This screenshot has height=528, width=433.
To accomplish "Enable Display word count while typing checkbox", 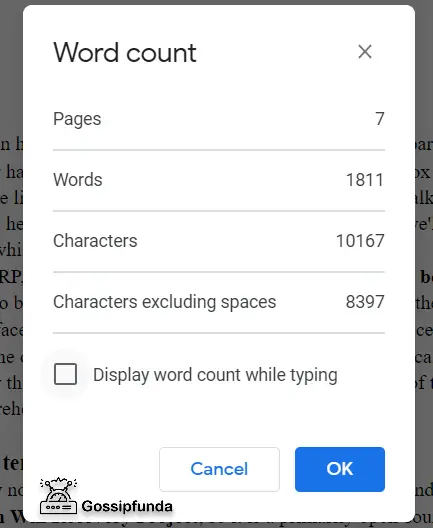I will click(x=65, y=374).
